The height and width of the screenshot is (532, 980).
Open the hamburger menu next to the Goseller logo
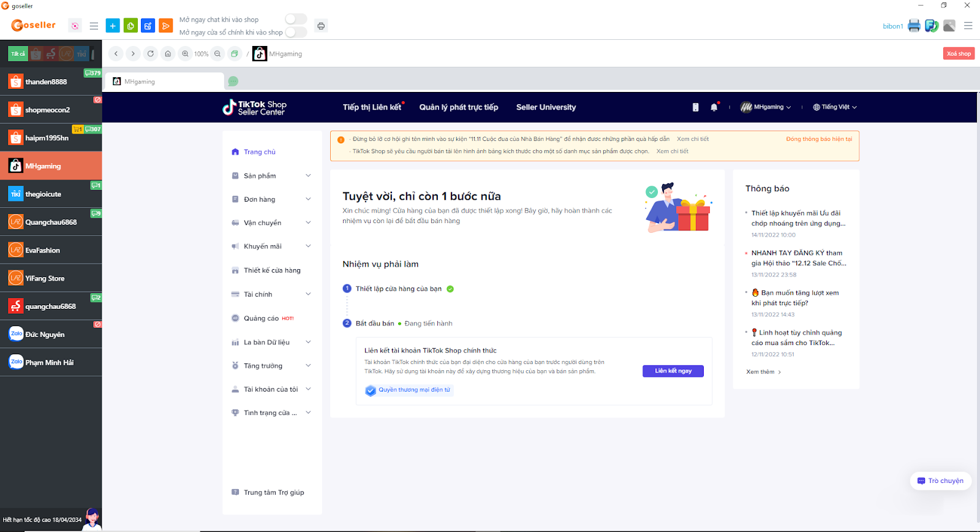[x=94, y=26]
